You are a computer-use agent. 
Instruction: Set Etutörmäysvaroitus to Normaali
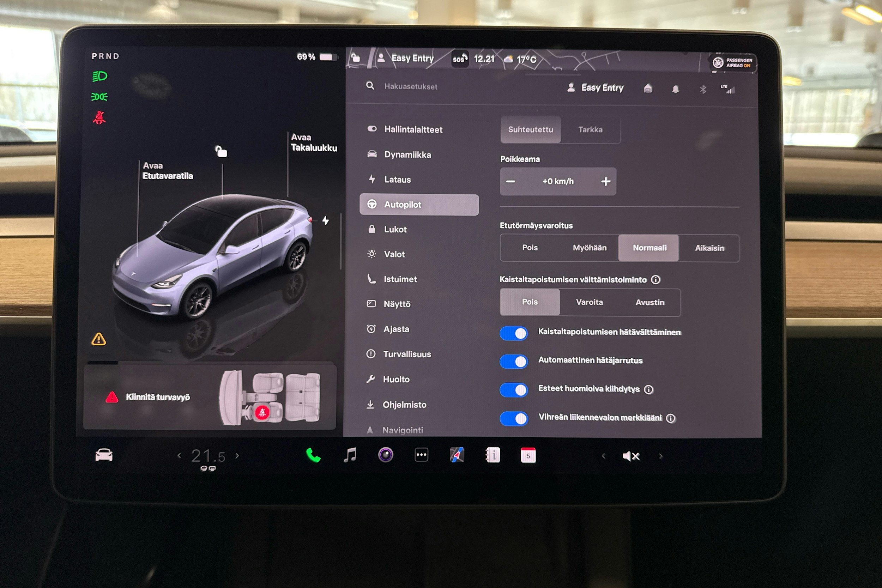(649, 248)
